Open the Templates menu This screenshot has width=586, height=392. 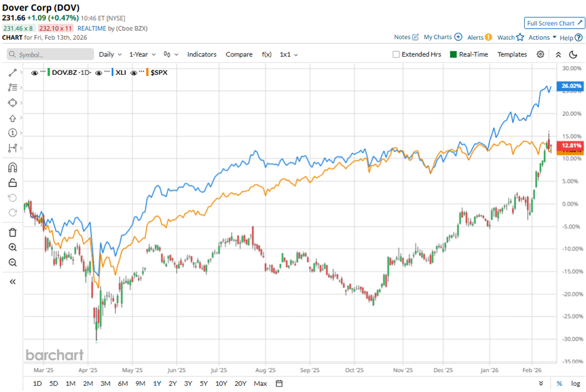(512, 55)
